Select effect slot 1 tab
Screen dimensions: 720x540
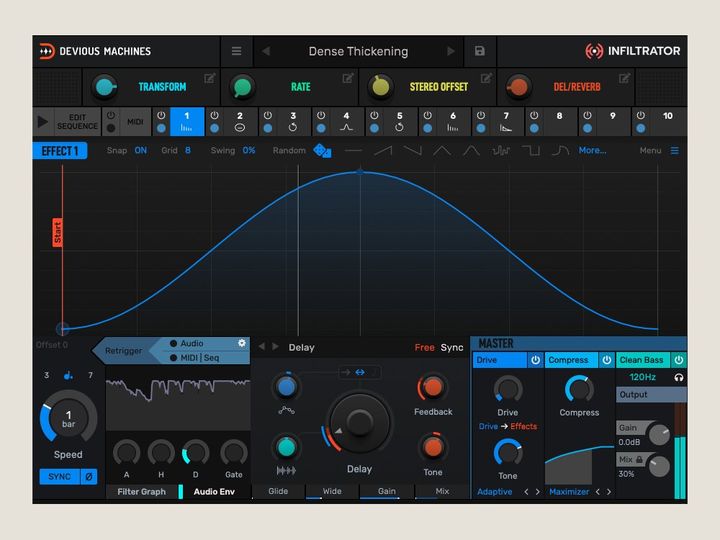187,122
